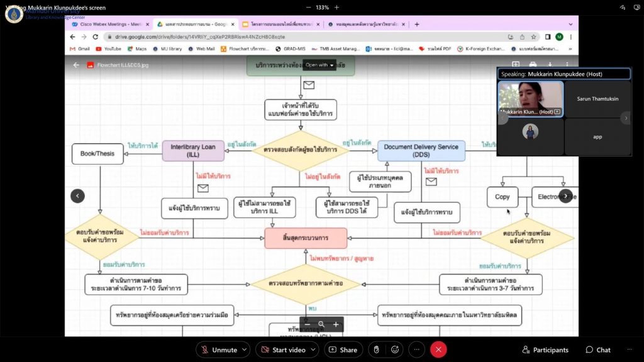This screenshot has width=644, height=362.
Task: Select Sarun Thamtuksin's participant tile
Action: coord(597,99)
